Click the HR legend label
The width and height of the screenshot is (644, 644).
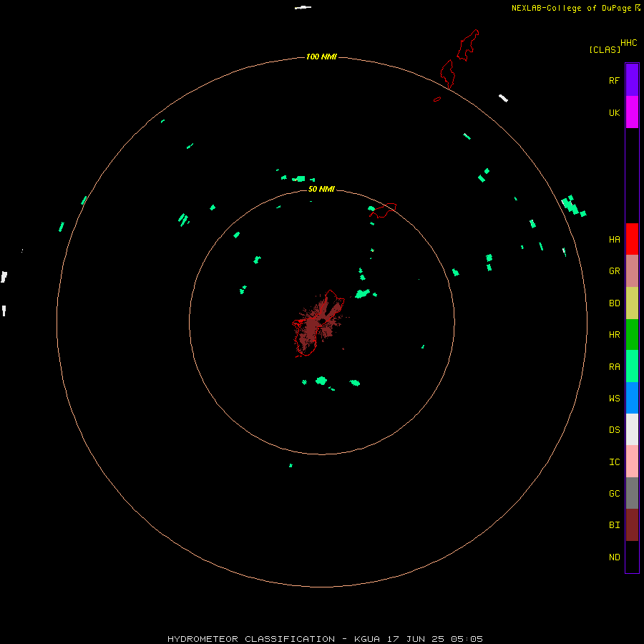click(x=614, y=335)
